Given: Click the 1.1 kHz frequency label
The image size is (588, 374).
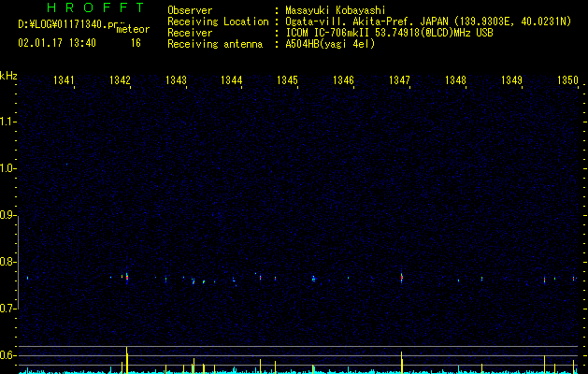Looking at the screenshot, I should [x=8, y=122].
